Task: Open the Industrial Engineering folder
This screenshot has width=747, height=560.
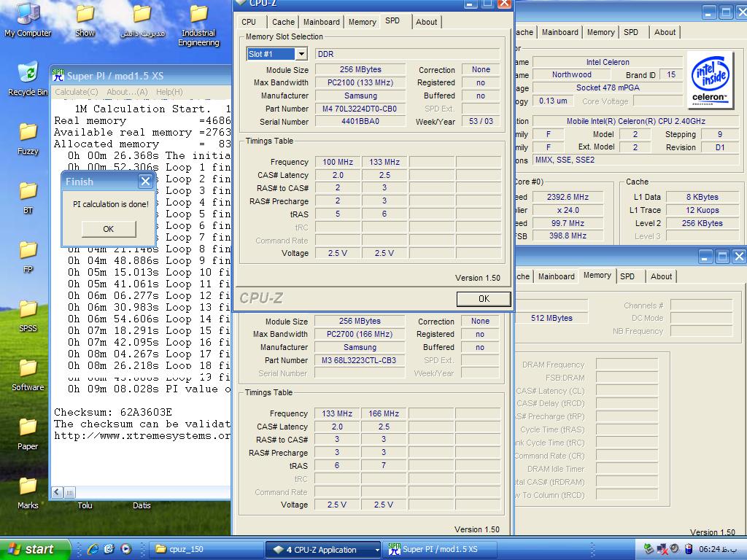Action: [198, 24]
